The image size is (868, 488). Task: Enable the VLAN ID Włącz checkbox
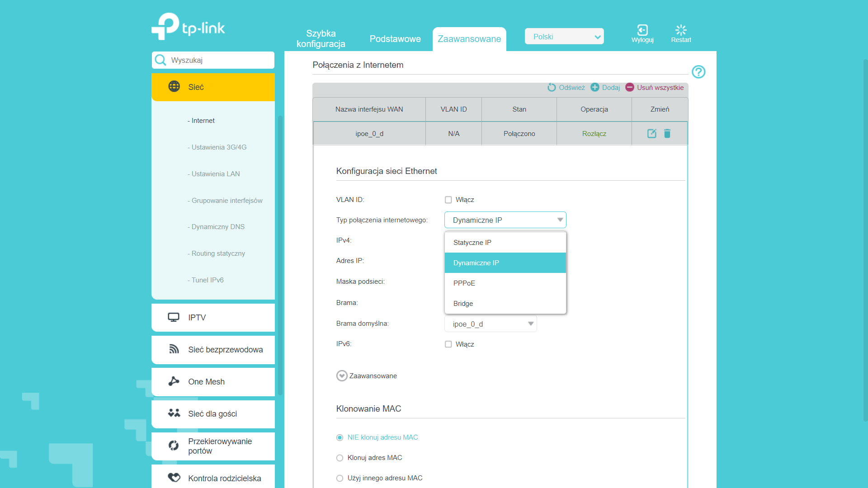448,200
